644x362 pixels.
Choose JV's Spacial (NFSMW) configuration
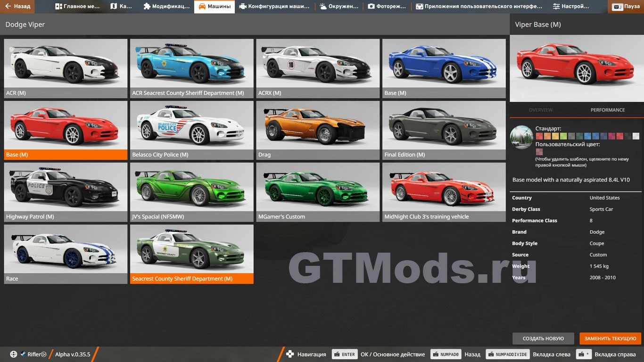192,192
